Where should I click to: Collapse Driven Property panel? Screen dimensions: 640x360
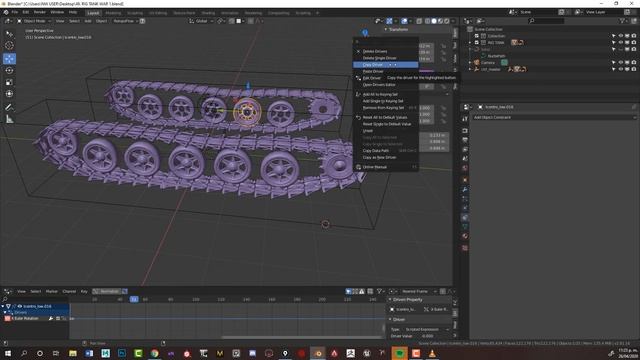pyautogui.click(x=390, y=300)
